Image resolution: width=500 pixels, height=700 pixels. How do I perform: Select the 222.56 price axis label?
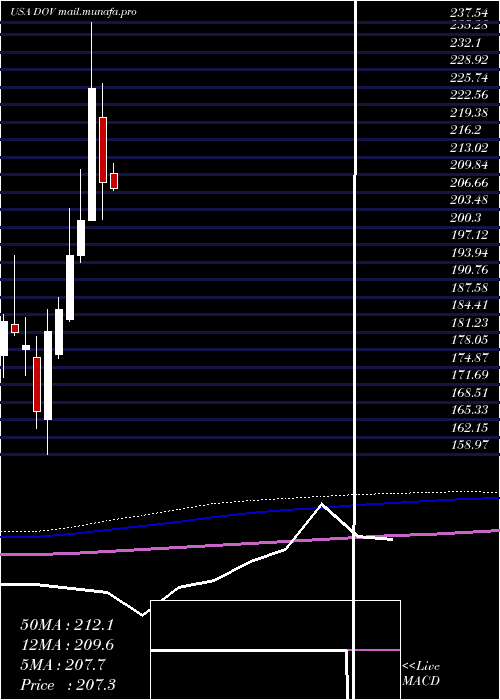(x=469, y=95)
